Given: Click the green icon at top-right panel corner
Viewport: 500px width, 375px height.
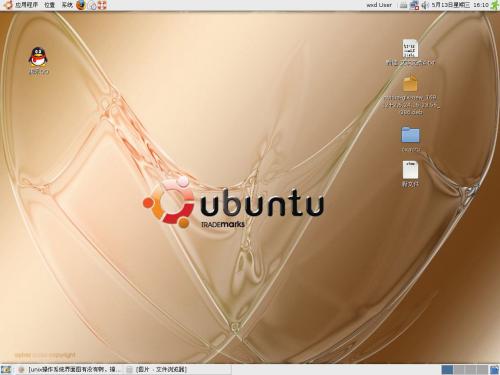Looking at the screenshot, I should click(494, 5).
